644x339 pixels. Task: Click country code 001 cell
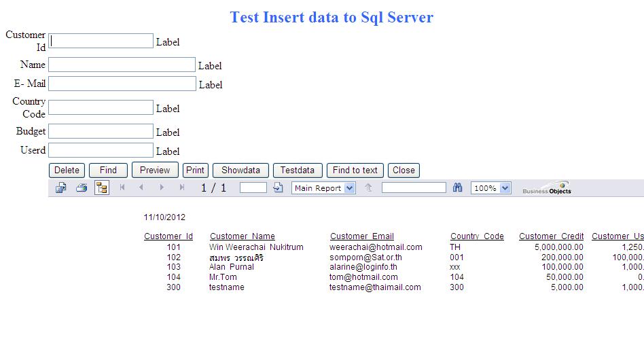click(x=457, y=257)
